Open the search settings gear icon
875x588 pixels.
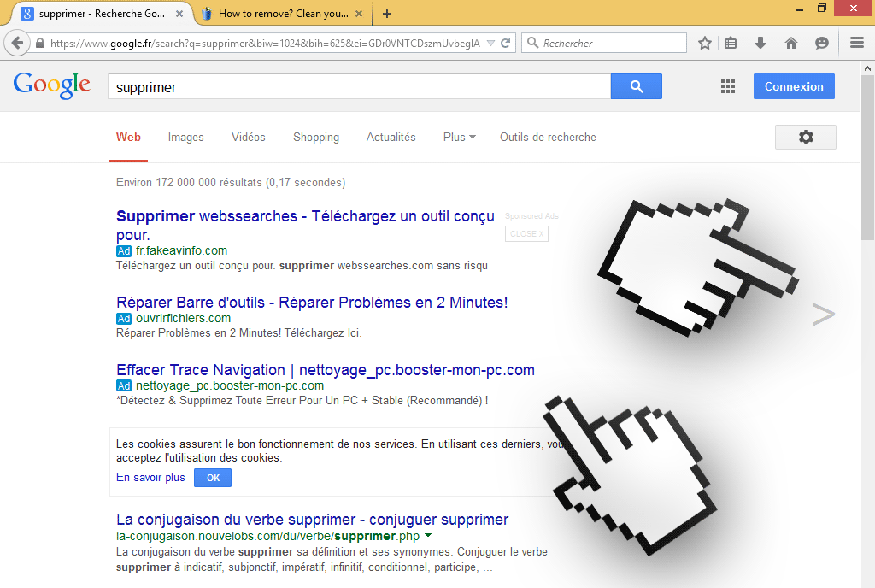coord(805,138)
